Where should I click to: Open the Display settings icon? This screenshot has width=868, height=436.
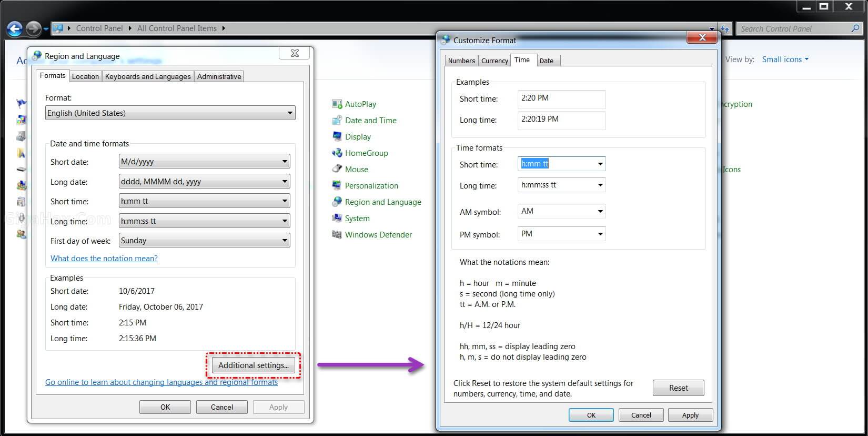tap(337, 137)
